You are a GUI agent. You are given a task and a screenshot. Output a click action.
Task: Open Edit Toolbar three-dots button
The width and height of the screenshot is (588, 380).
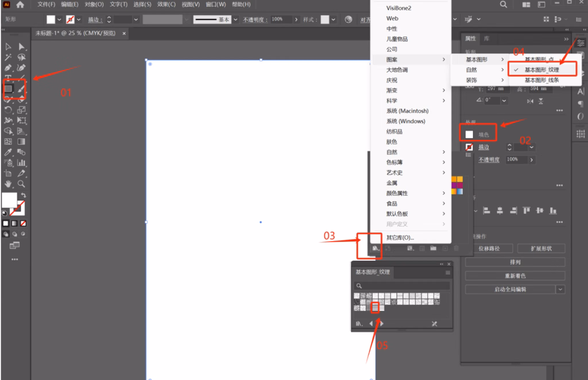pyautogui.click(x=14, y=259)
